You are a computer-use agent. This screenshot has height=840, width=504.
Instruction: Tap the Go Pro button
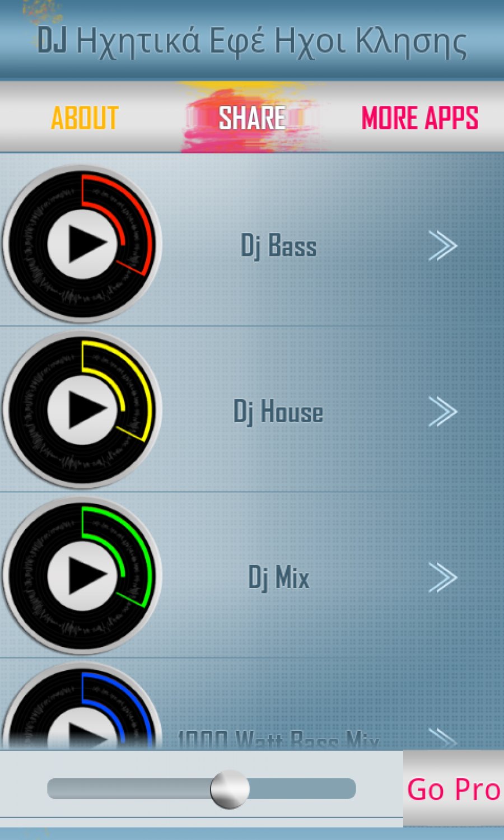(454, 789)
